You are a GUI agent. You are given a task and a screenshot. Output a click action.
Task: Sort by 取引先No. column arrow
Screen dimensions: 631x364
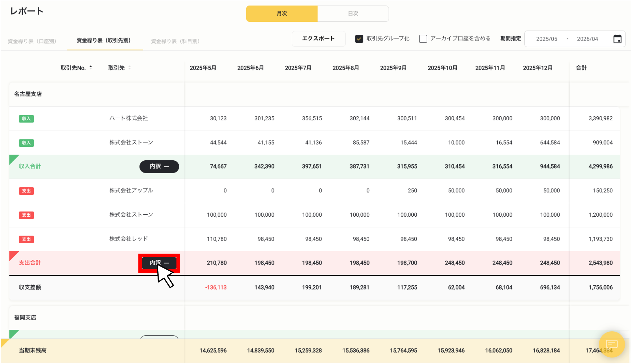click(x=91, y=68)
